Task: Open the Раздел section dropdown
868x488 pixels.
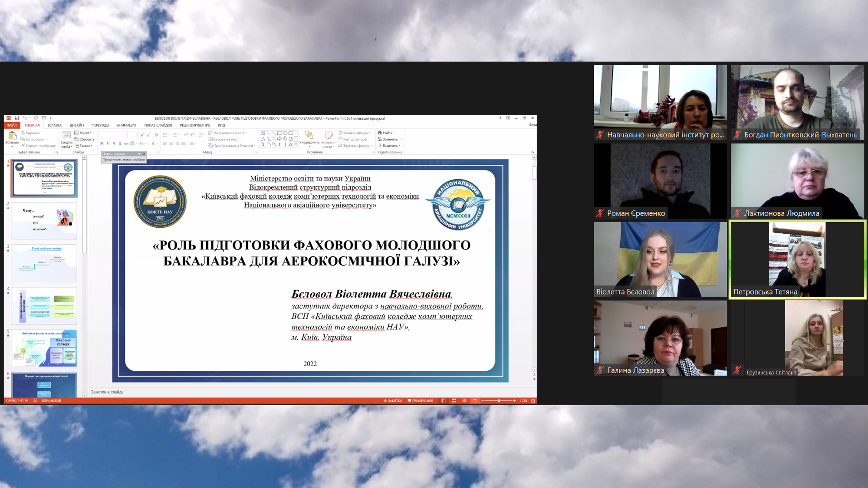Action: pos(84,146)
